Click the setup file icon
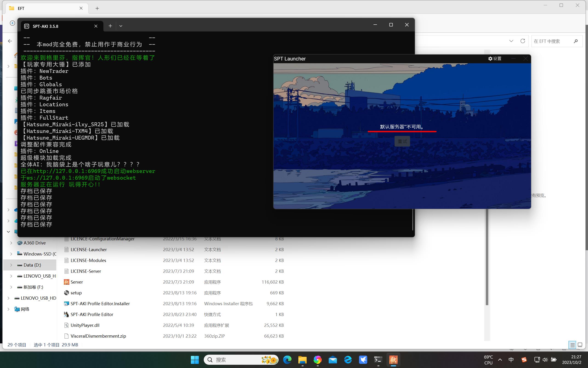Screen dimensions: 588x368 pos(66,293)
